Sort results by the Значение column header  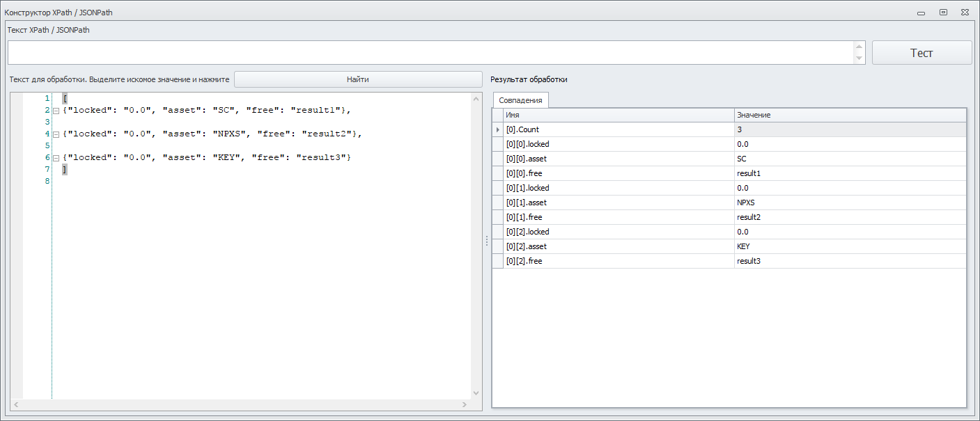point(850,115)
